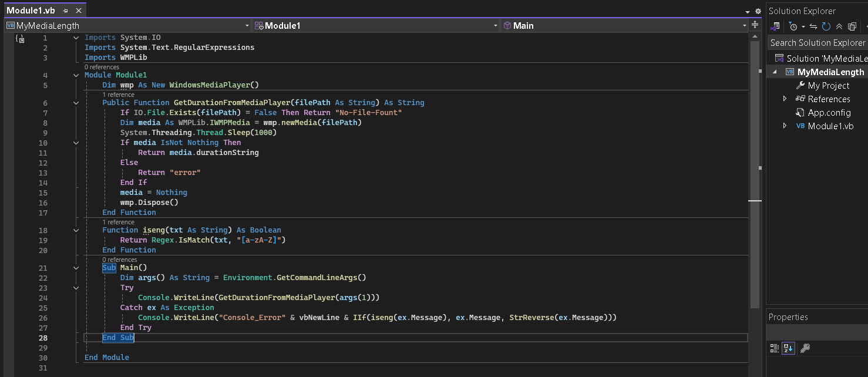This screenshot has height=377, width=868.
Task: Click the Sync with Active Document icon
Action: pos(813,26)
